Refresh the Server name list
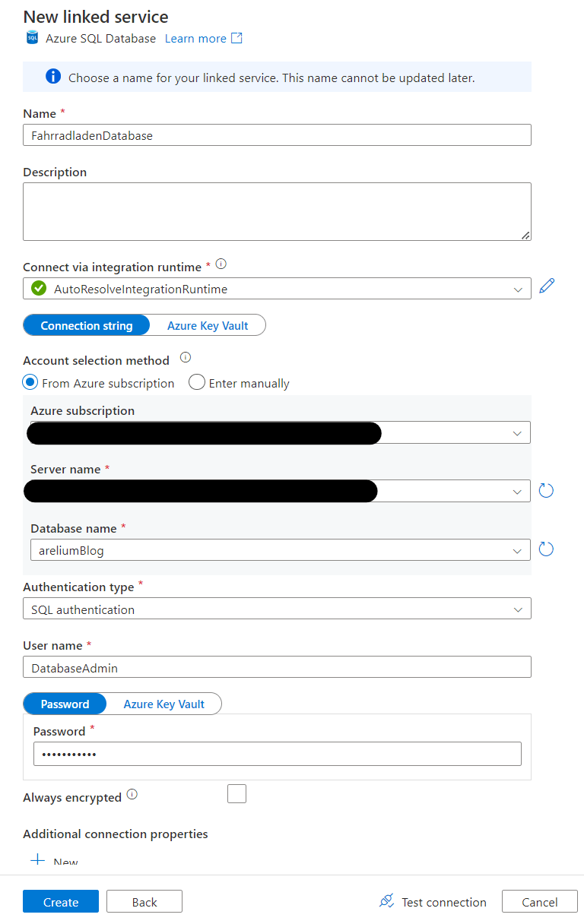Screen dimensions: 584x924 (546, 490)
